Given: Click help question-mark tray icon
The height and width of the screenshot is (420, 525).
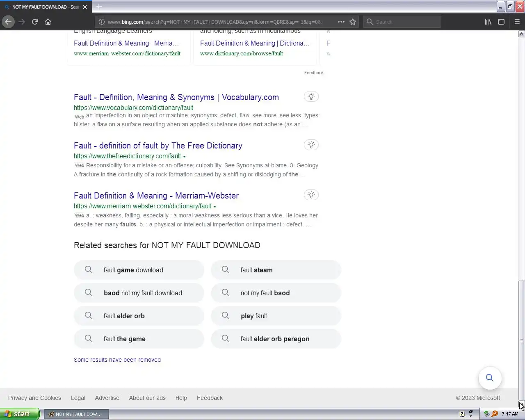Looking at the screenshot, I should pyautogui.click(x=461, y=414).
